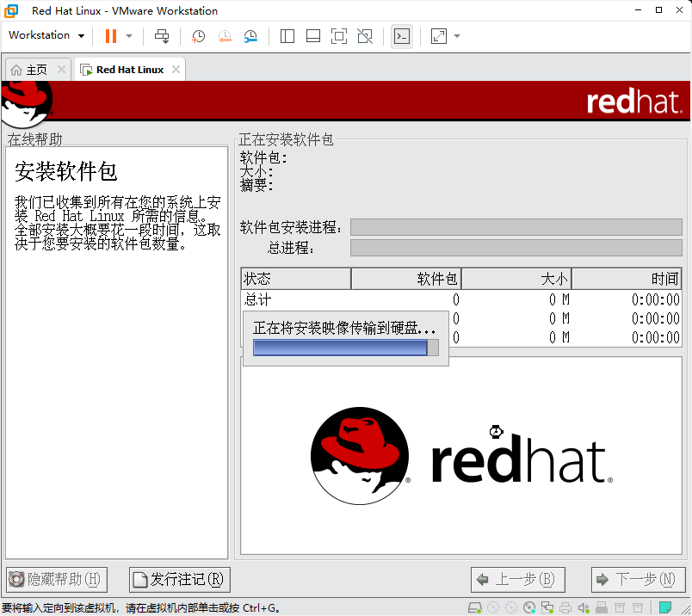Revert the VM to its snapshot

[x=224, y=35]
